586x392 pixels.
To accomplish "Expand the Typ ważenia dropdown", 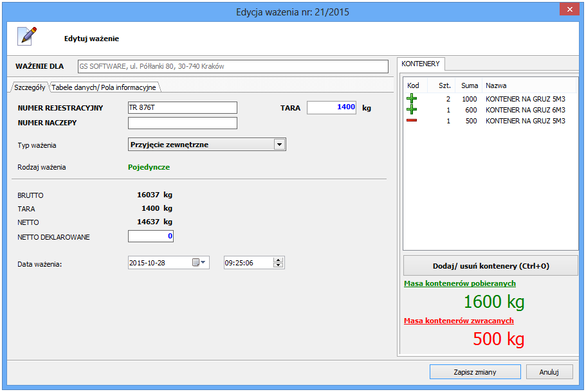I will (279, 145).
